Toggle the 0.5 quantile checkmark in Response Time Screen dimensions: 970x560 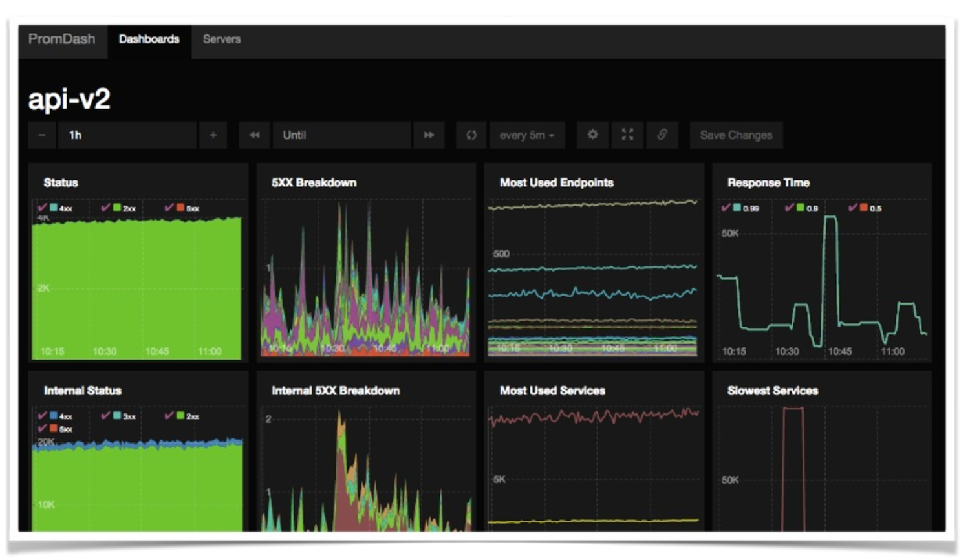[x=854, y=208]
